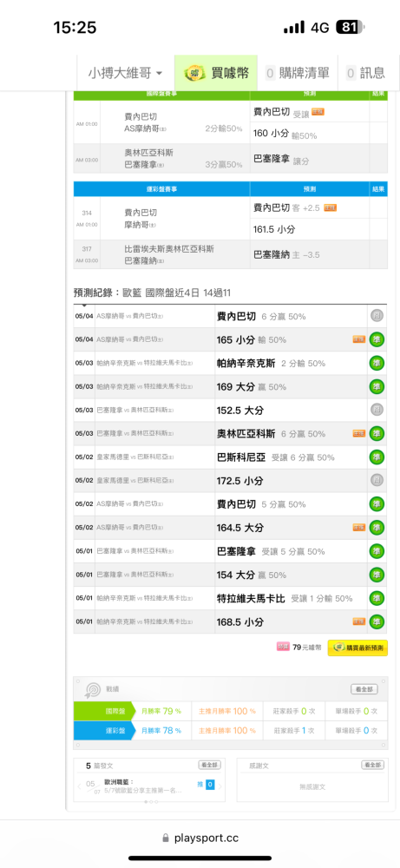Click the 主推 badge next to 費內巴切 受讓

tap(318, 112)
